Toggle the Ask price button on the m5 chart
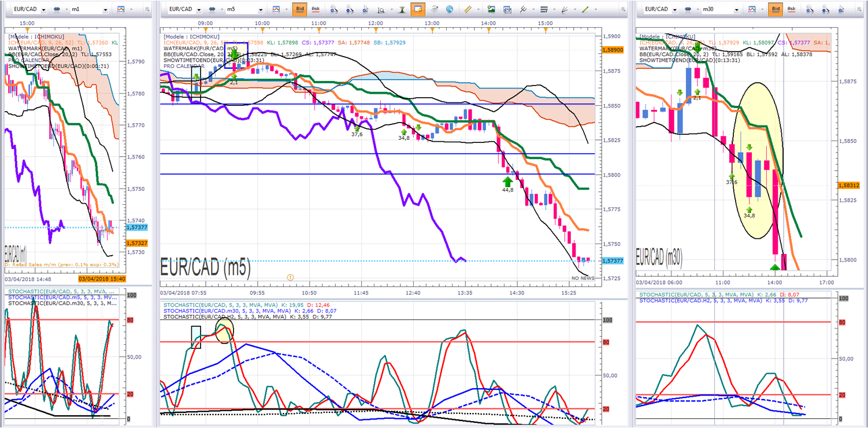Image resolution: width=868 pixels, height=428 pixels. [x=316, y=10]
